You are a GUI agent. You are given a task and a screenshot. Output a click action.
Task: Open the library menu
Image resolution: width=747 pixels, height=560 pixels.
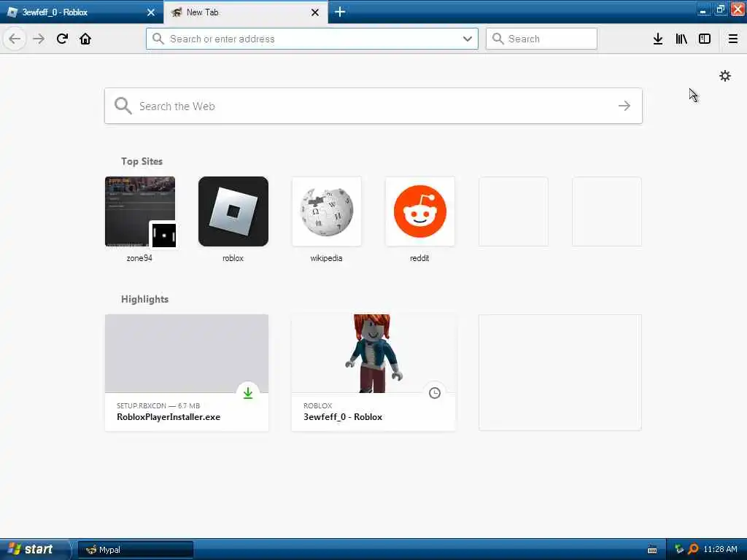click(681, 39)
